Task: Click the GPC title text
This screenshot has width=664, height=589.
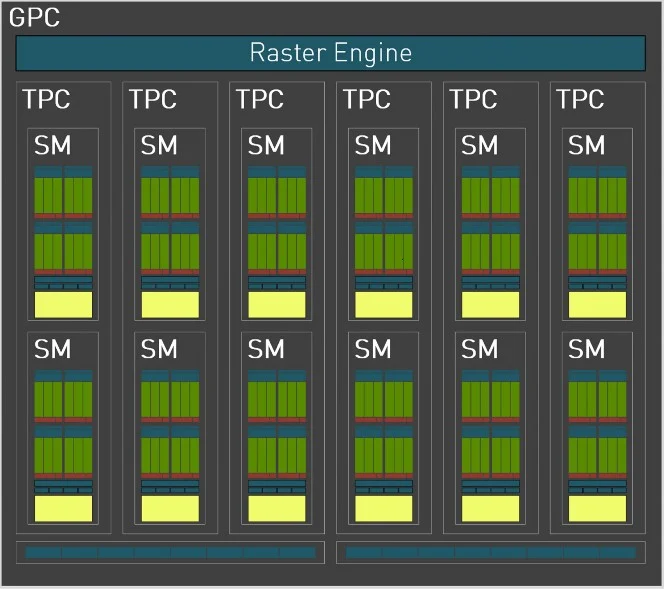Action: (34, 18)
